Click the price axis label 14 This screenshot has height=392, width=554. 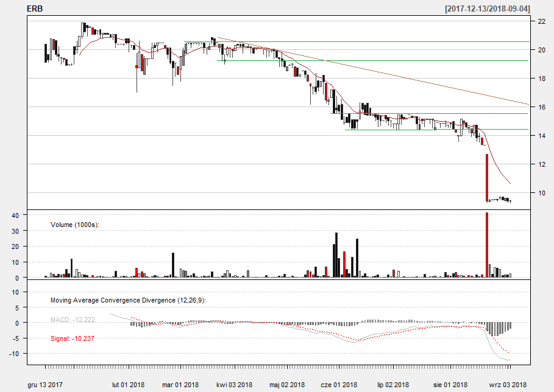(541, 136)
